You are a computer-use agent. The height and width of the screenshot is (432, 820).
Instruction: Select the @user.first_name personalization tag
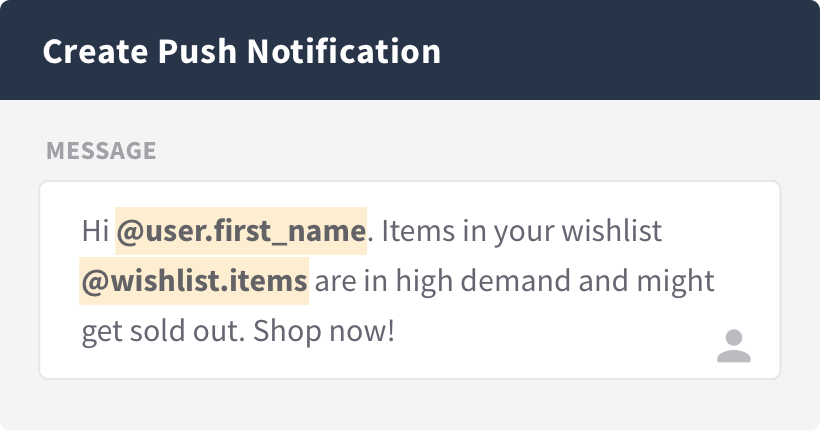pyautogui.click(x=241, y=231)
